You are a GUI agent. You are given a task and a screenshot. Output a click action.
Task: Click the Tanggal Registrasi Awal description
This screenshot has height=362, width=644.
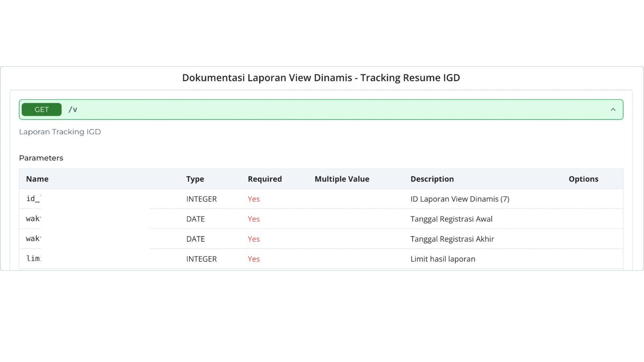(x=452, y=219)
